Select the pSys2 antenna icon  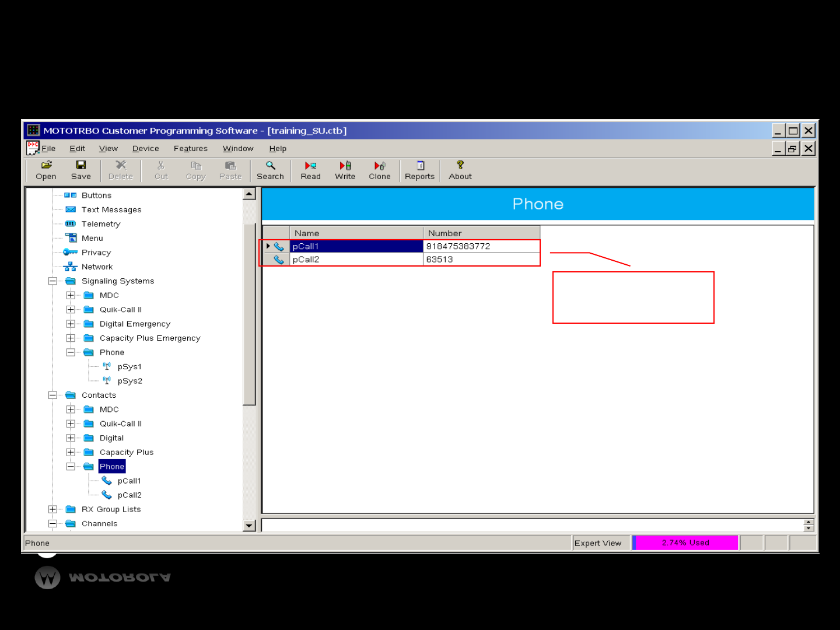[107, 381]
